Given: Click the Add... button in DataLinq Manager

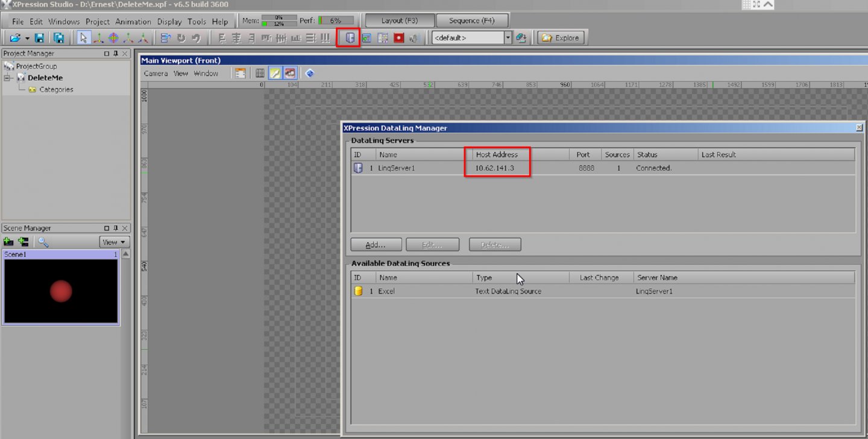Looking at the screenshot, I should 376,245.
